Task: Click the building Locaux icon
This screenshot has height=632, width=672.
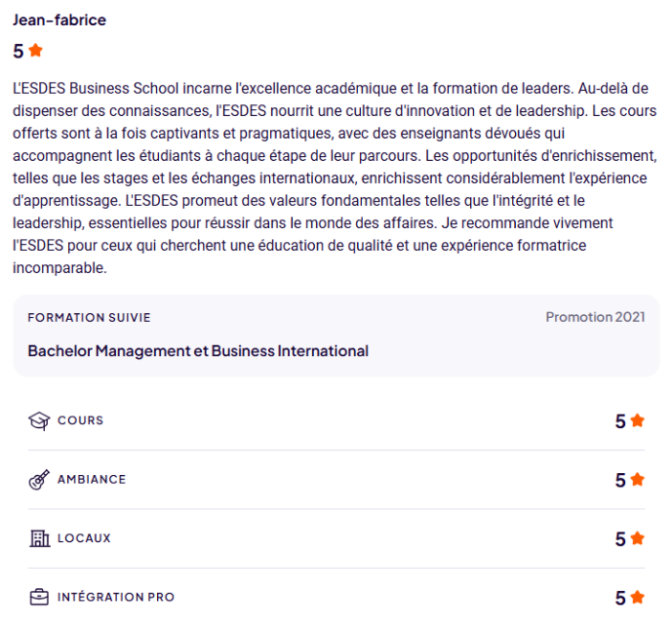Action: coord(39,538)
